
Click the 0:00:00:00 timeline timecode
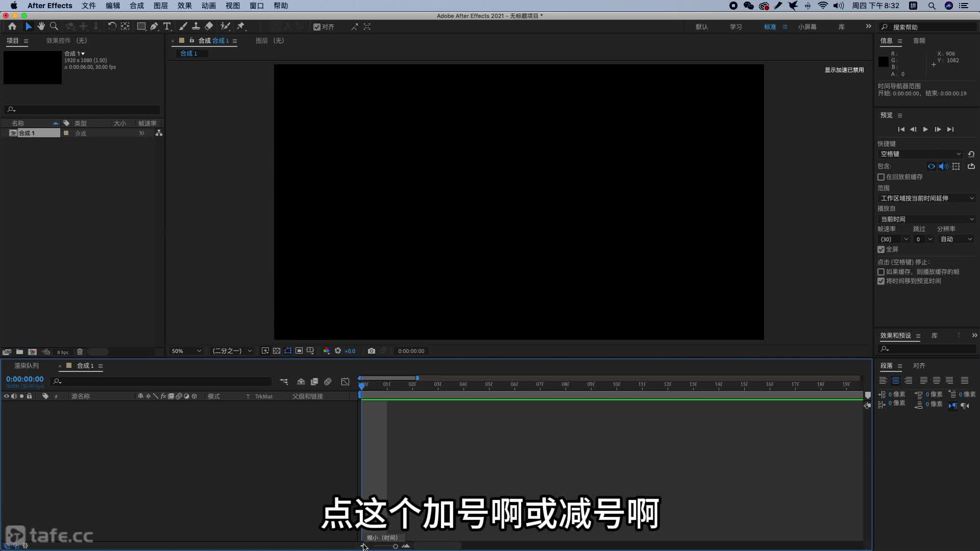tap(24, 380)
